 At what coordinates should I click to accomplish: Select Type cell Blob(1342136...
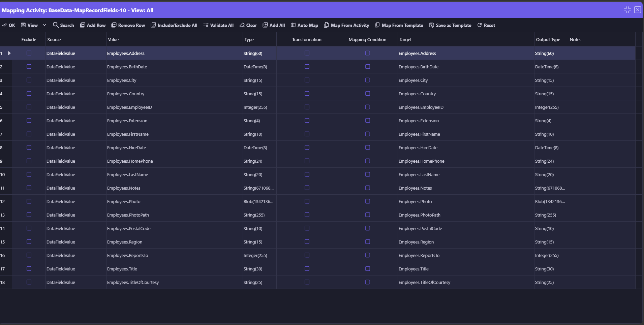tap(259, 201)
